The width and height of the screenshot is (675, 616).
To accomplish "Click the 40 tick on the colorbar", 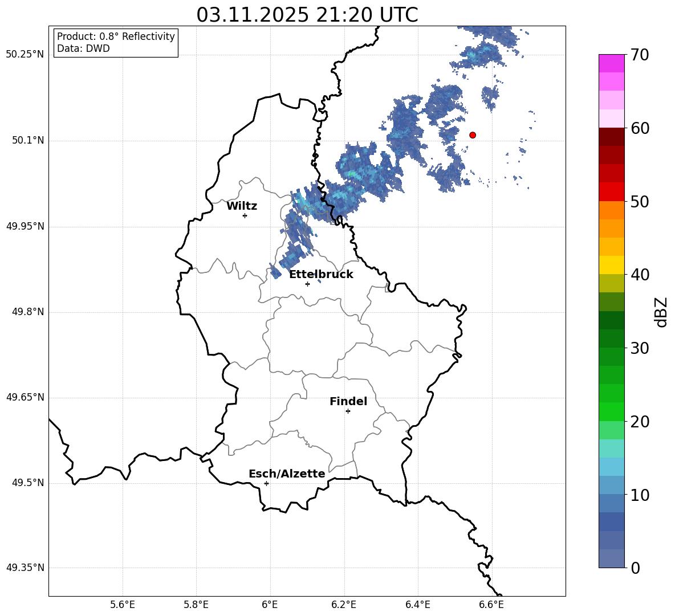I will coord(639,275).
